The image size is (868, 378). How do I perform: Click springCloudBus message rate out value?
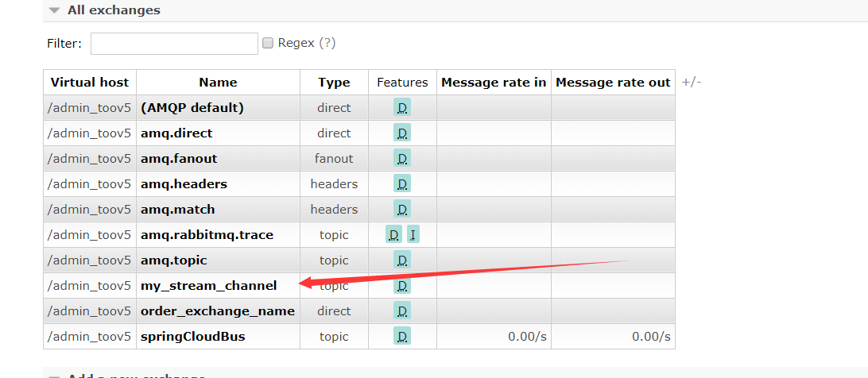point(651,337)
